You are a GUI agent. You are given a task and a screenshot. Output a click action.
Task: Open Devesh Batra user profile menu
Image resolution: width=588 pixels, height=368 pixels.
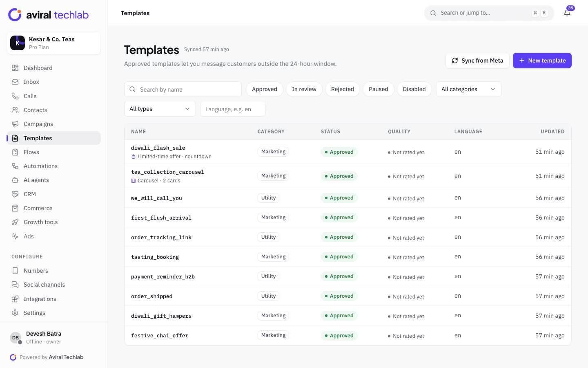[x=54, y=337]
